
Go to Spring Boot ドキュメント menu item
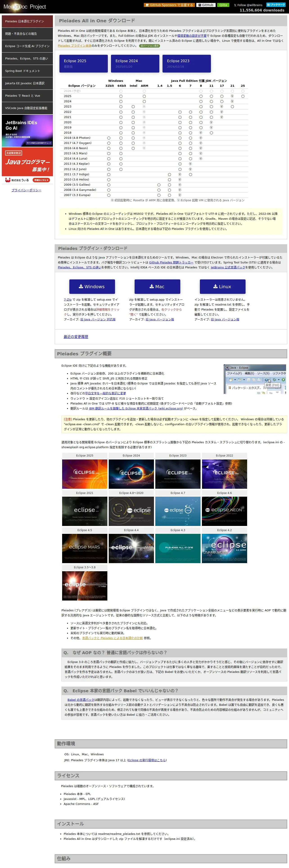tap(27, 71)
